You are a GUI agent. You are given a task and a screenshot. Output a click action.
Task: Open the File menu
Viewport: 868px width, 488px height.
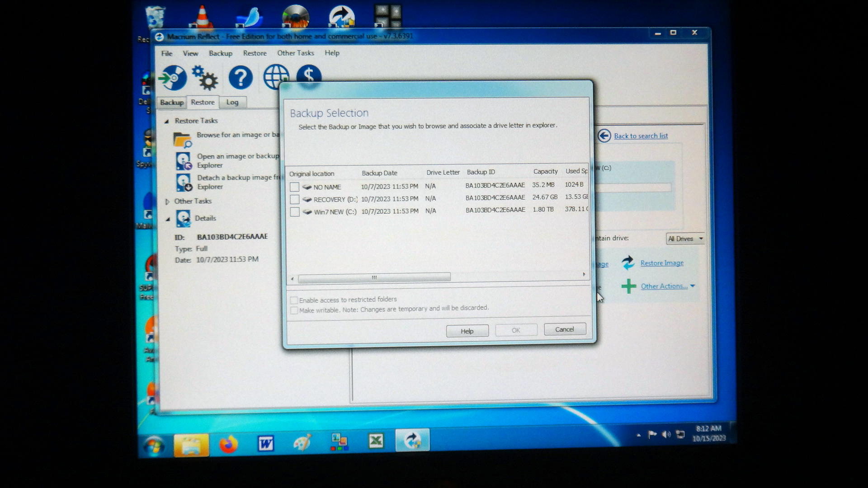pos(167,53)
